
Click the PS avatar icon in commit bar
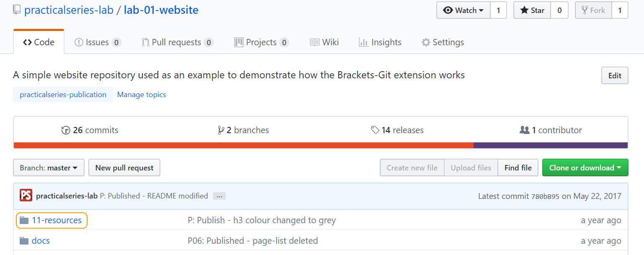[26, 196]
